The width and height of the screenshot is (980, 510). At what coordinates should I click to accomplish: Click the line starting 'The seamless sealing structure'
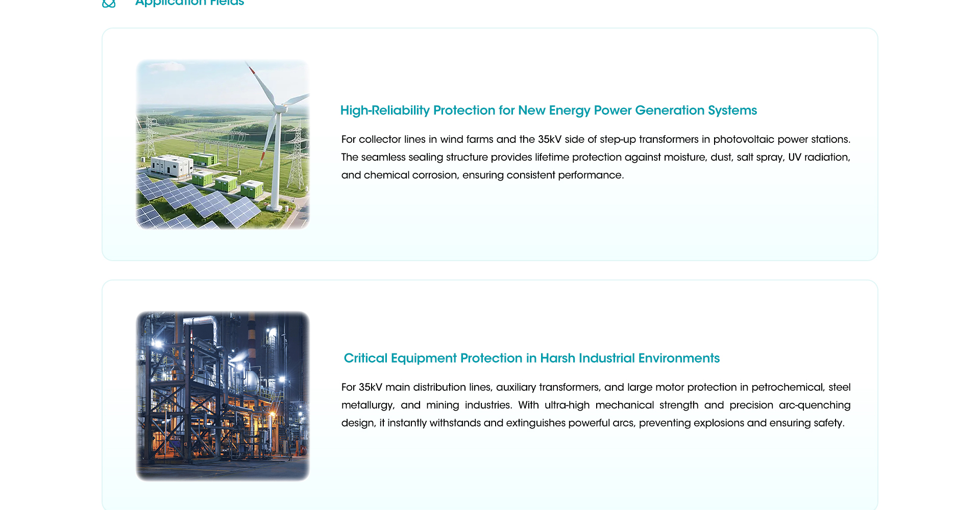595,157
